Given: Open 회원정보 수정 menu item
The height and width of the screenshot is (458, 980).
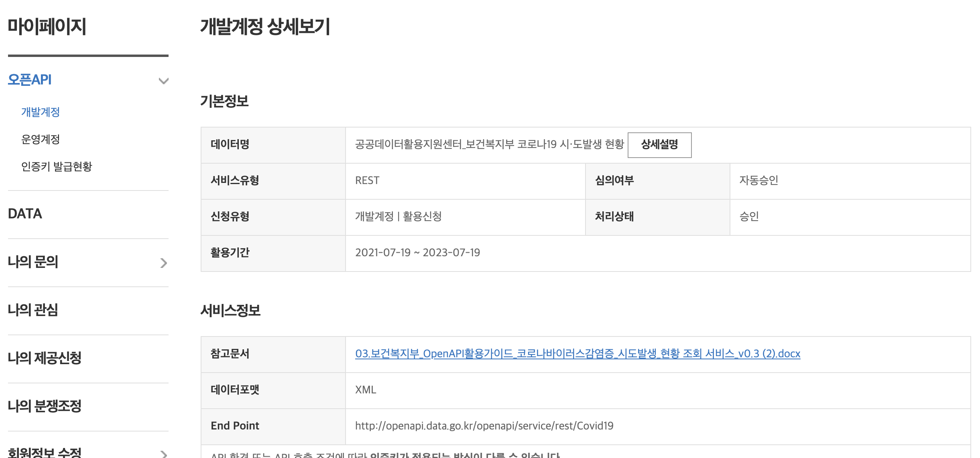Looking at the screenshot, I should click(45, 452).
